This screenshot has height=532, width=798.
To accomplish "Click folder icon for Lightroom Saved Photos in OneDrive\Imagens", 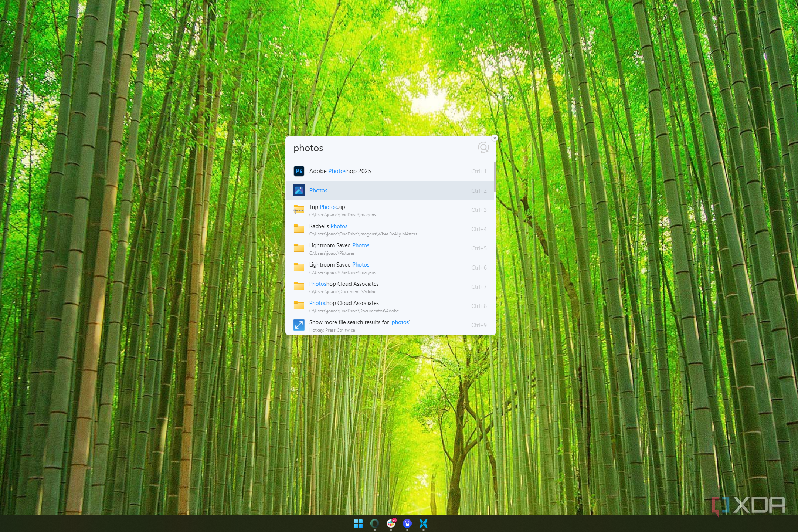I will coord(299,267).
